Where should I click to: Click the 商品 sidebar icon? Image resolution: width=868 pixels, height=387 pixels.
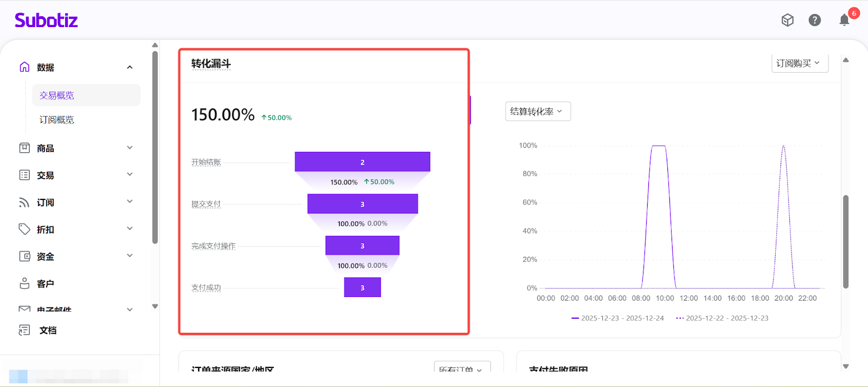coord(24,148)
